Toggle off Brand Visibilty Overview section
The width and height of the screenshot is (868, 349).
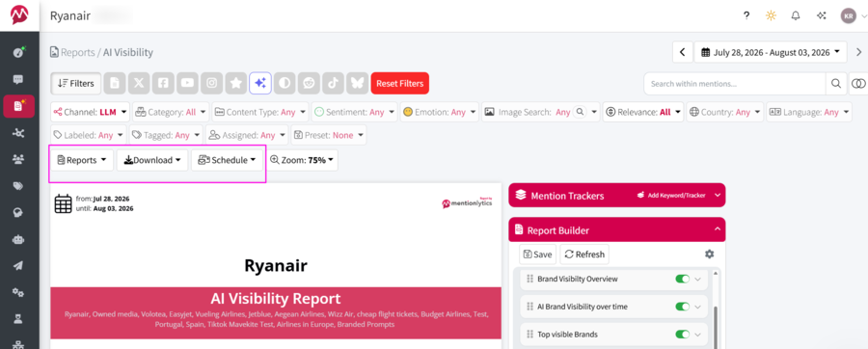tap(682, 279)
